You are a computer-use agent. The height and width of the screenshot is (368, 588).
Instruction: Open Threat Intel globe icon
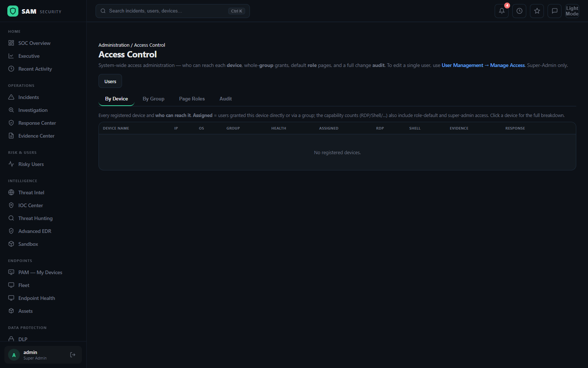pos(11,192)
